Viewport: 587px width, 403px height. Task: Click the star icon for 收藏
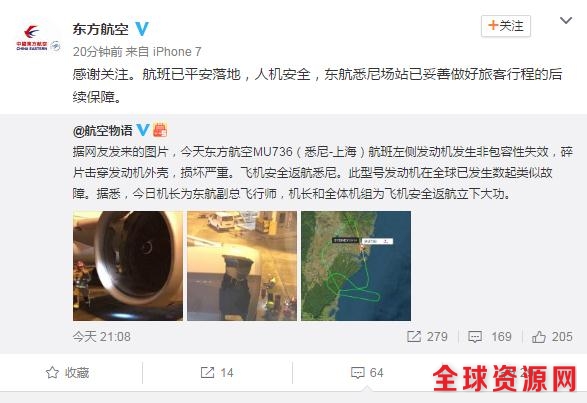click(52, 373)
